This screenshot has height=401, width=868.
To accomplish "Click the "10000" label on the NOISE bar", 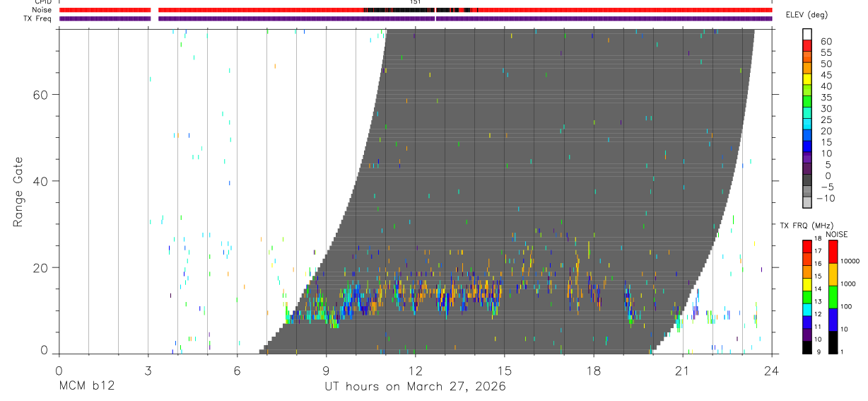I will click(849, 262).
